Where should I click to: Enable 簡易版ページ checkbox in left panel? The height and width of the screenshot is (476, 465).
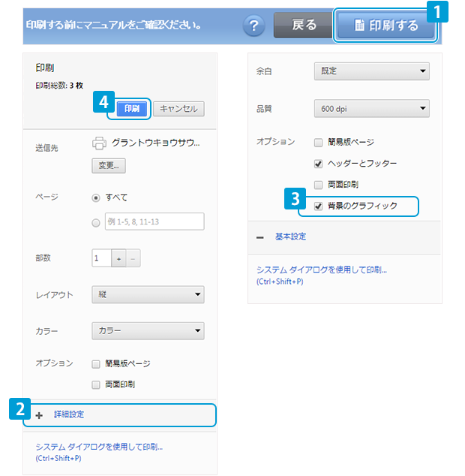tap(96, 363)
